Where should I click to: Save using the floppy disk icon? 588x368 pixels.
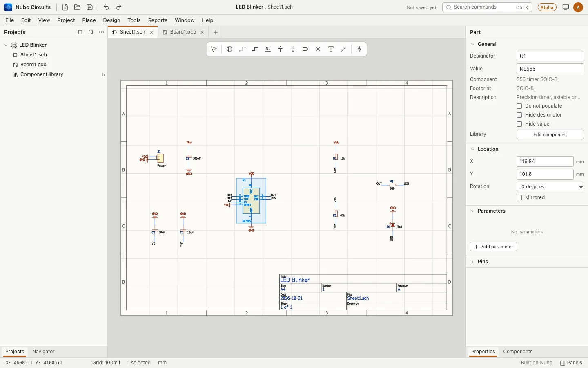pyautogui.click(x=89, y=7)
